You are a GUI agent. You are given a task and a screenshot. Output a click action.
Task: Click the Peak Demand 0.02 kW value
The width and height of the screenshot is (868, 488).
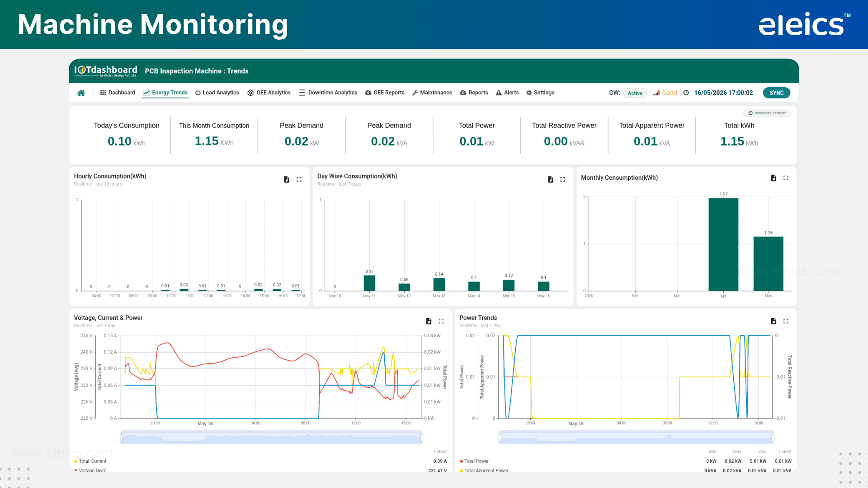point(302,141)
